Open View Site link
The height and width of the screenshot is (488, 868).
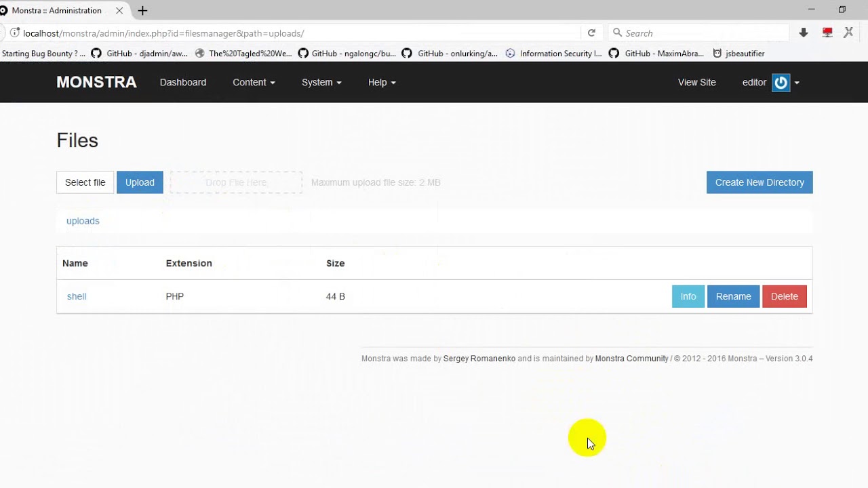(696, 82)
